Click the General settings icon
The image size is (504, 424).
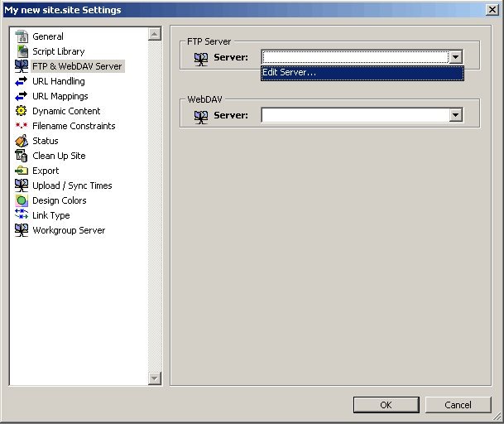pyautogui.click(x=22, y=36)
